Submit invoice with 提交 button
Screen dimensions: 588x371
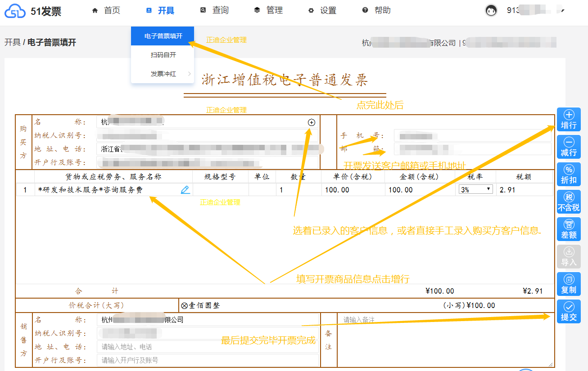[569, 312]
